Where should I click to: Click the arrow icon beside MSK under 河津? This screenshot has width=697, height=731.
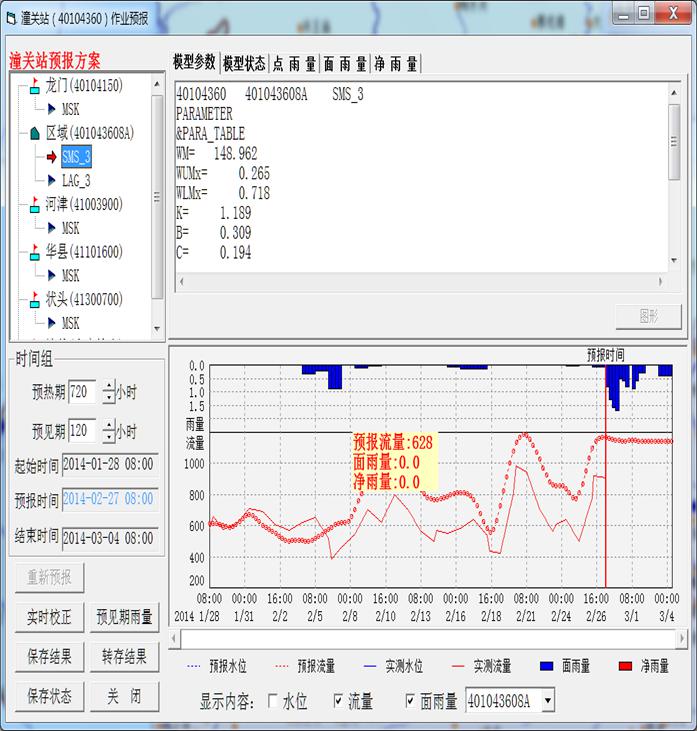pos(51,228)
